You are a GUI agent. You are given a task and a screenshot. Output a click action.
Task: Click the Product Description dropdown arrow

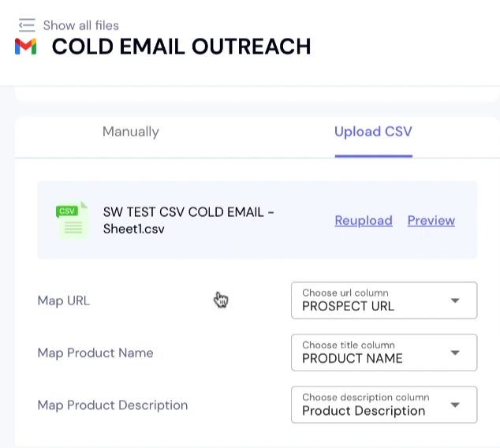tap(455, 405)
